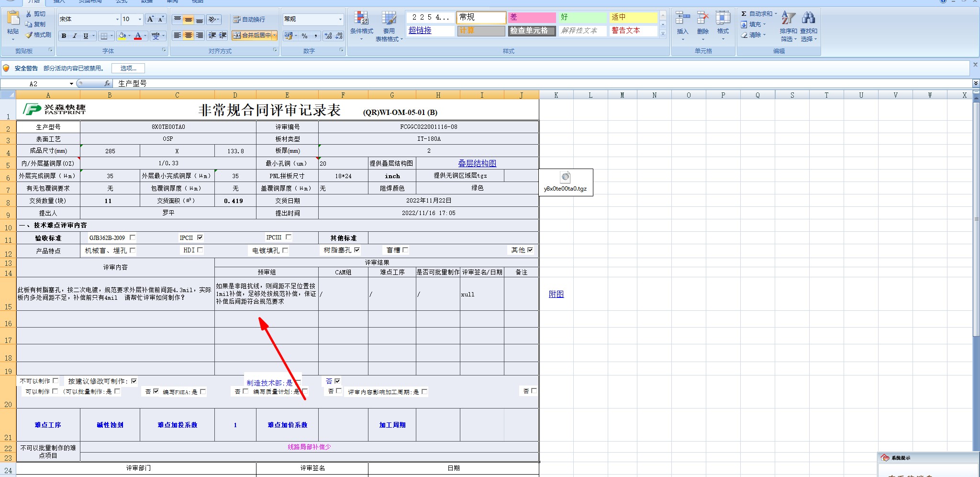Uncheck 按建议修改可制作 checkbox

pyautogui.click(x=134, y=381)
